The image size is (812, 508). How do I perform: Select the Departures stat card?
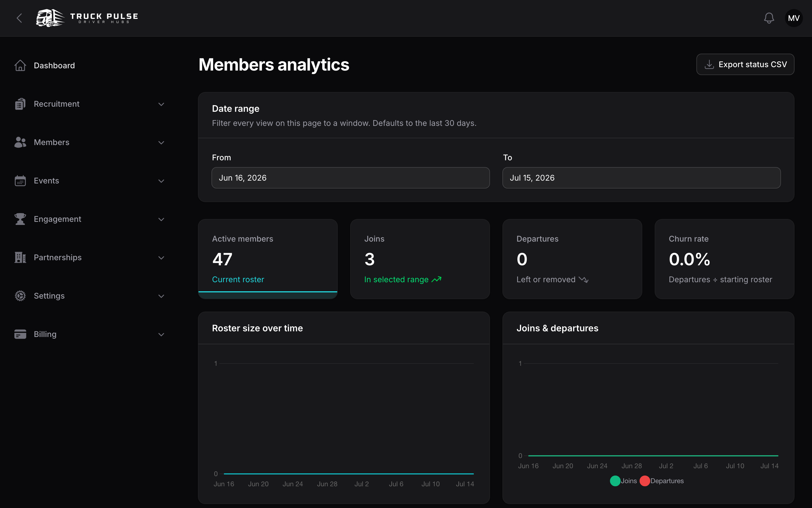pyautogui.click(x=572, y=259)
